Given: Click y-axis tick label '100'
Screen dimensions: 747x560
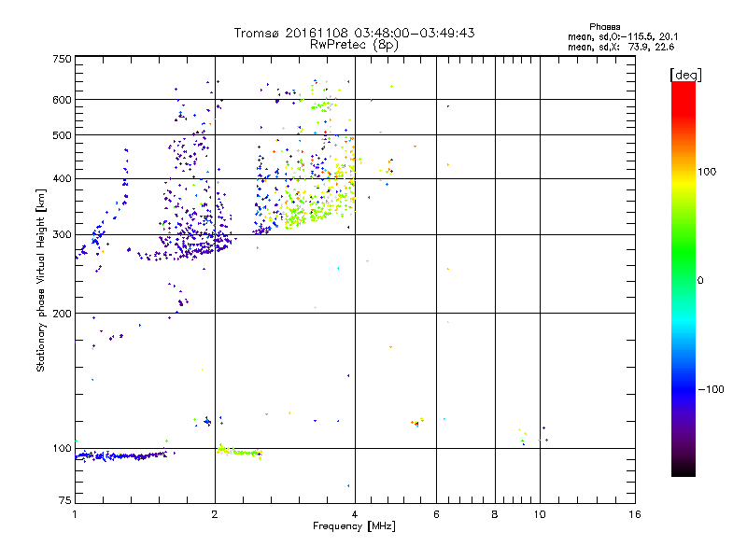Looking at the screenshot, I should click(62, 449).
